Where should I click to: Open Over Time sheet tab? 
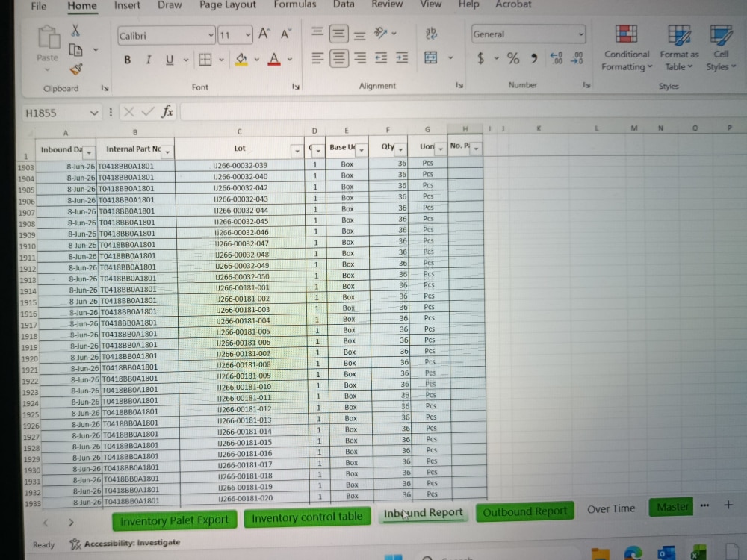pyautogui.click(x=611, y=509)
